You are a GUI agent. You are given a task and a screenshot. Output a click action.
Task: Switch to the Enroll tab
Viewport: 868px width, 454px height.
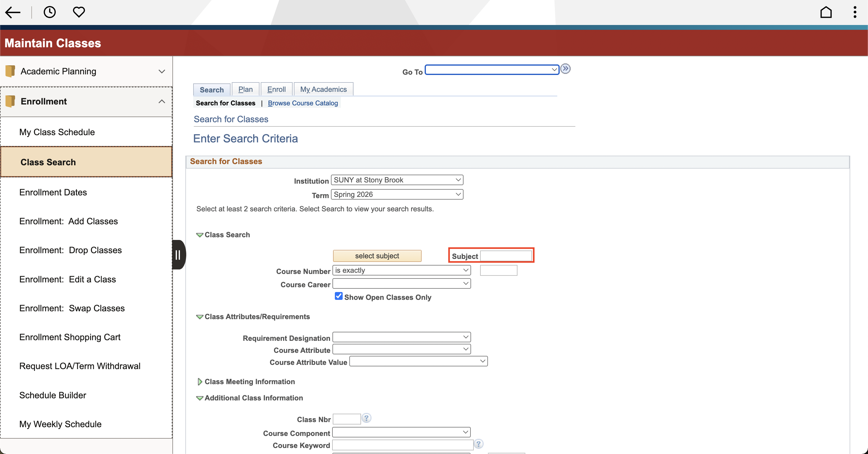pos(276,89)
